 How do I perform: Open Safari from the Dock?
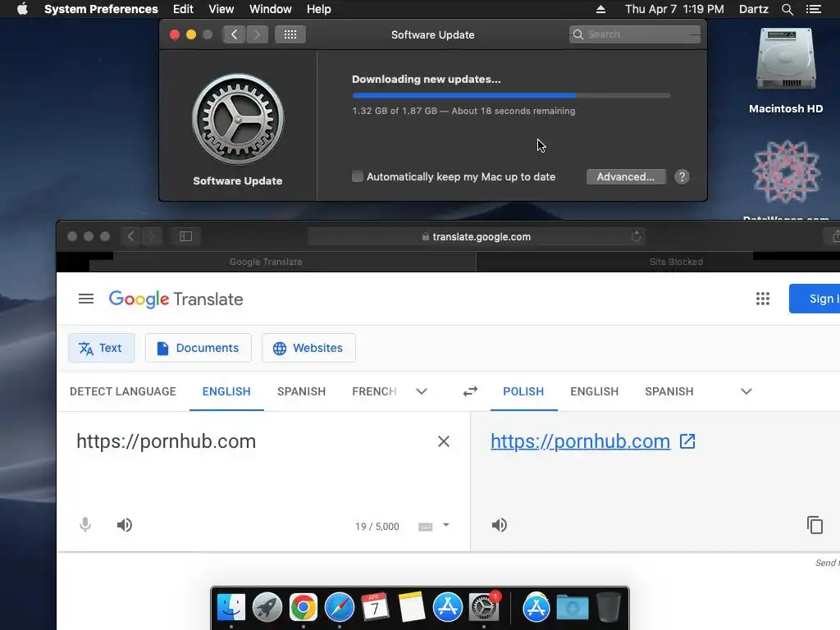tap(339, 608)
